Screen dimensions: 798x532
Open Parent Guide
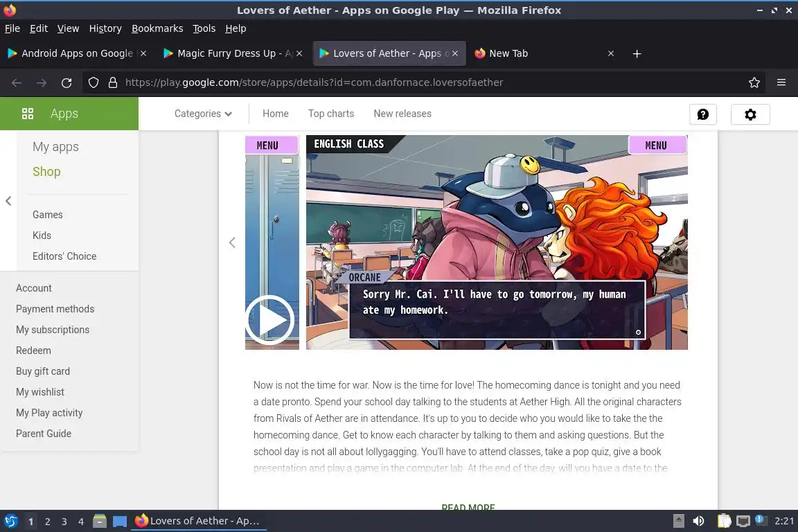43,434
